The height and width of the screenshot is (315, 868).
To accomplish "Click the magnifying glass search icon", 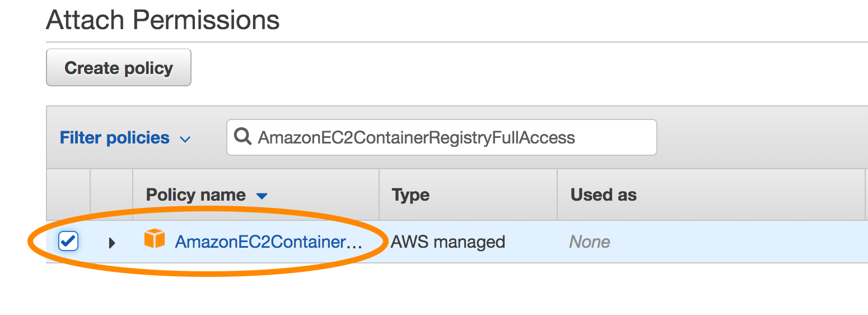I will (x=242, y=137).
